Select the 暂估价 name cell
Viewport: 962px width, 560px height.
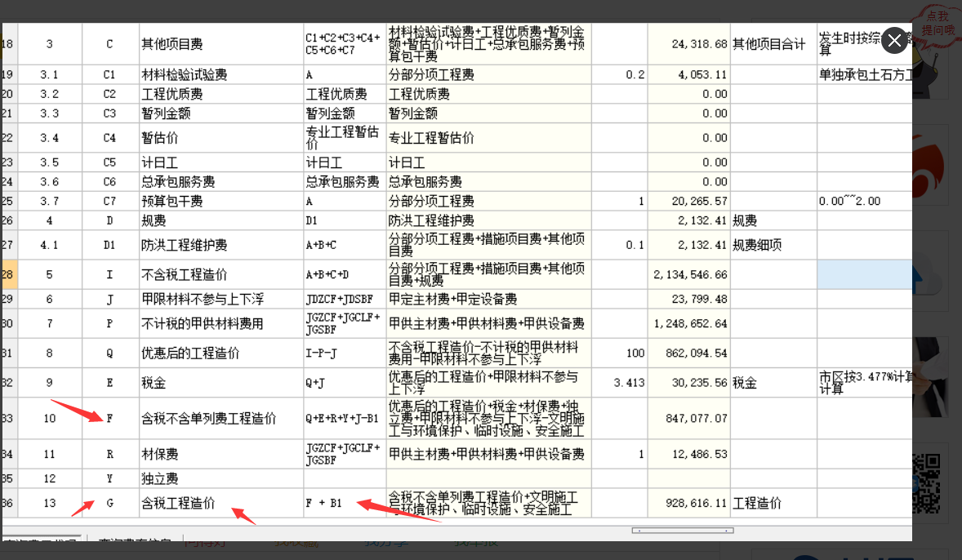[x=220, y=138]
